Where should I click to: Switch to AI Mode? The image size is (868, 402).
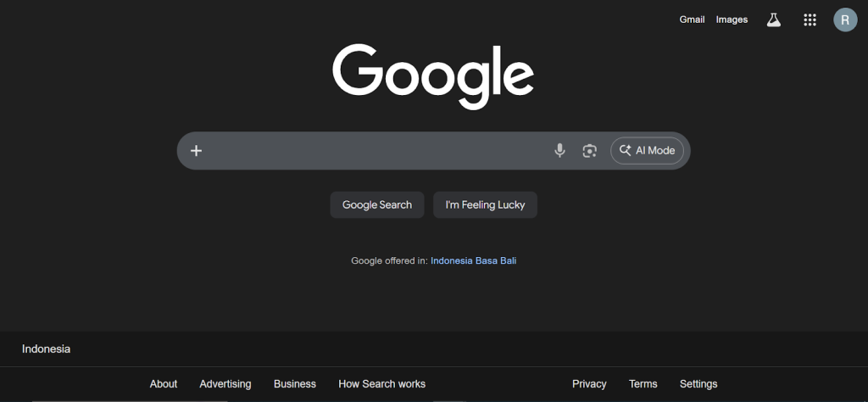click(x=647, y=151)
